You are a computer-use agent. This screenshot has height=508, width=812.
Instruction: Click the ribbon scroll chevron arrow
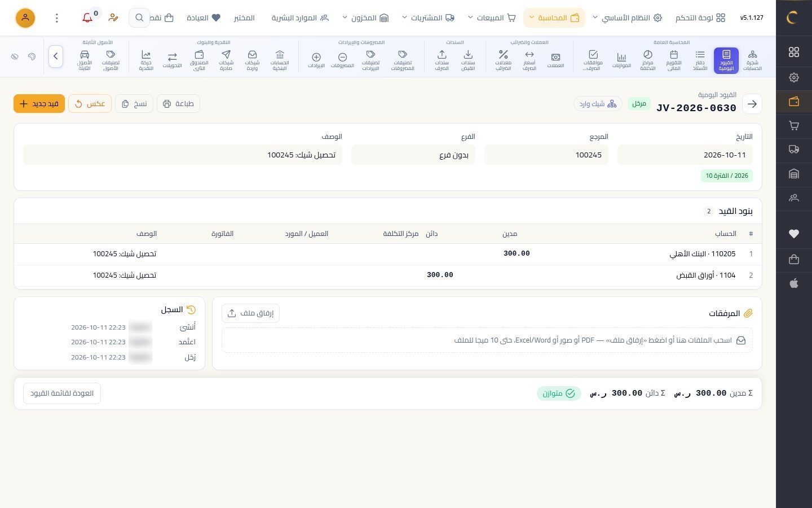coord(56,56)
